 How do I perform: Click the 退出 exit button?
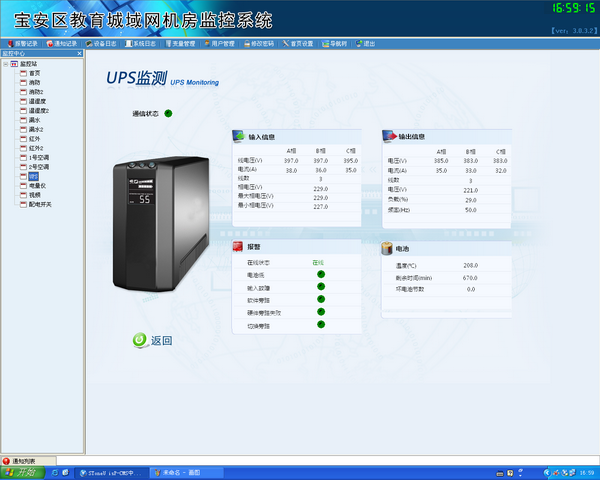(x=365, y=44)
